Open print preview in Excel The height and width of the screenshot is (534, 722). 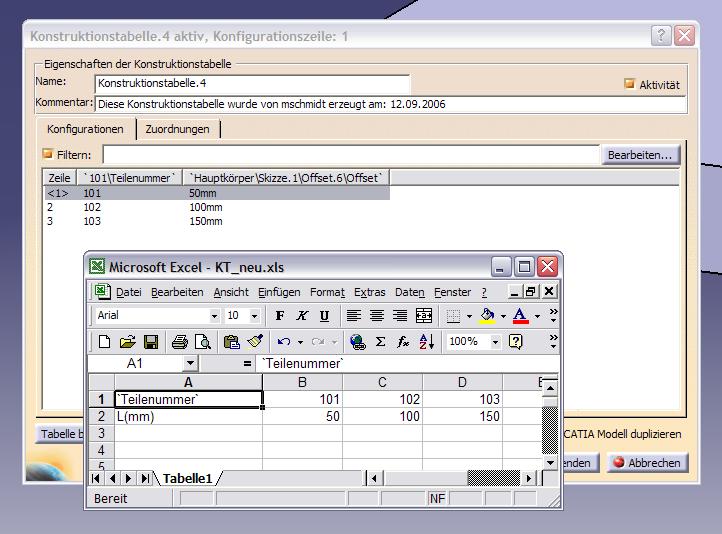(x=203, y=342)
